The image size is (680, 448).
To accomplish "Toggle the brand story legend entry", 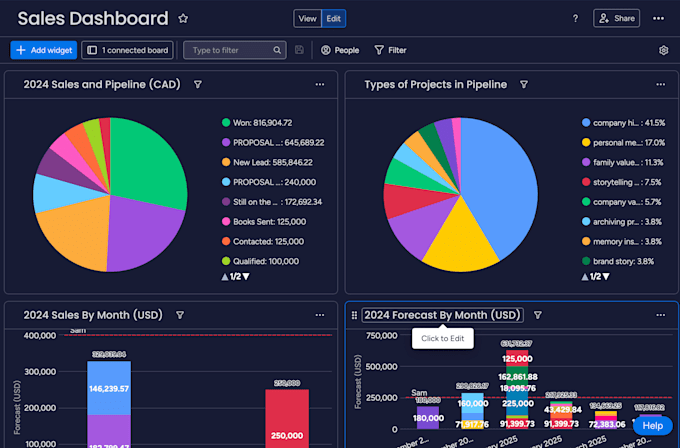I will 618,261.
